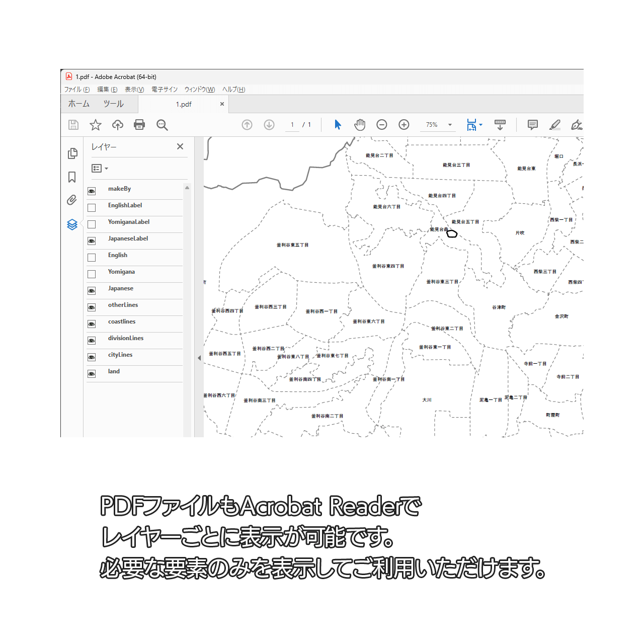Click the 能見台三丁目 map label
Screen dimensions: 644x644
point(456,165)
